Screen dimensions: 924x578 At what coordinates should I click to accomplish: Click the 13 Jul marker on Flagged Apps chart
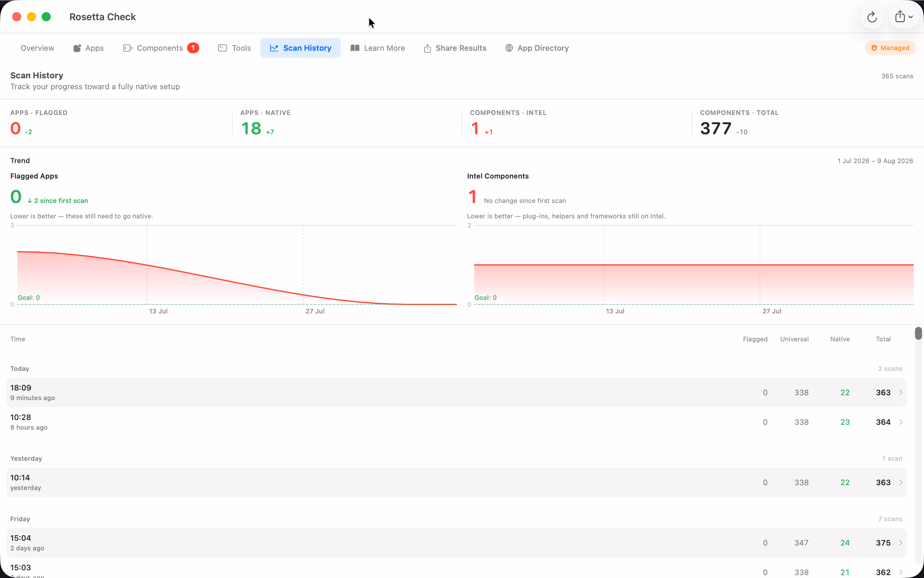(158, 311)
